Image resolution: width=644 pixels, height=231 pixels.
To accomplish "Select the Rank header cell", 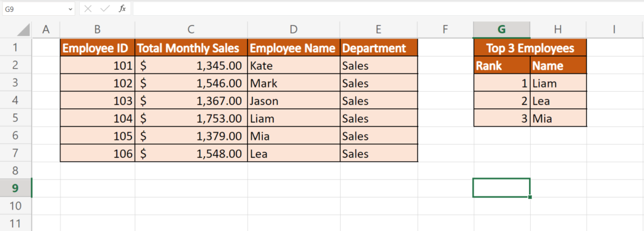I will point(501,65).
